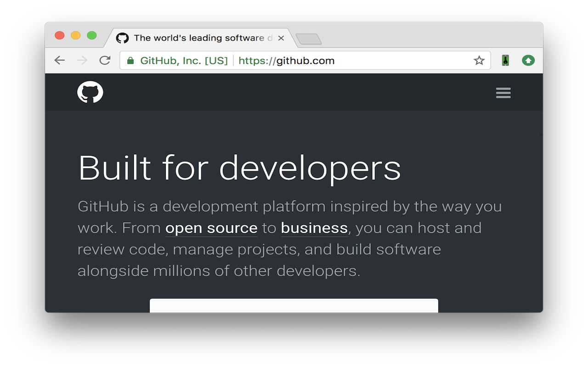Click the 'Built for developers' heading
Viewport: 588px width, 368px height.
click(240, 168)
